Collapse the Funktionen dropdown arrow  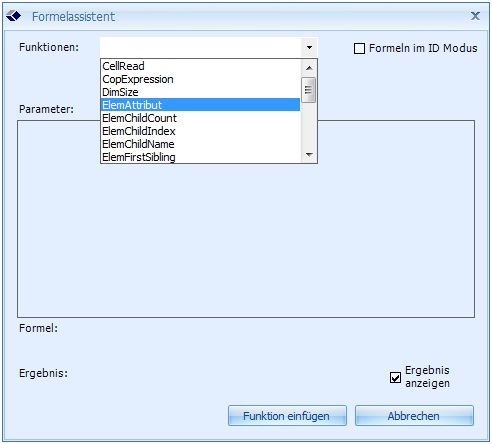click(x=309, y=47)
